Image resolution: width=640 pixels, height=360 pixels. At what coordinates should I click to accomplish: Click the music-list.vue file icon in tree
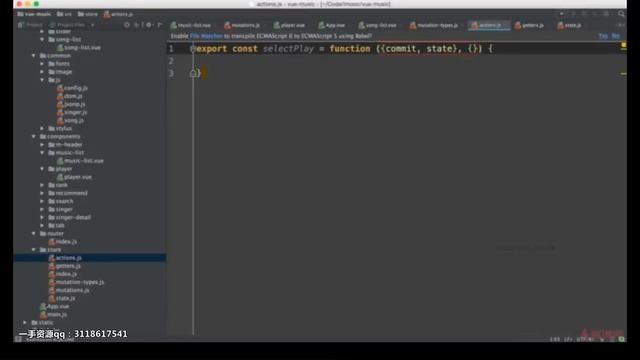(x=60, y=161)
